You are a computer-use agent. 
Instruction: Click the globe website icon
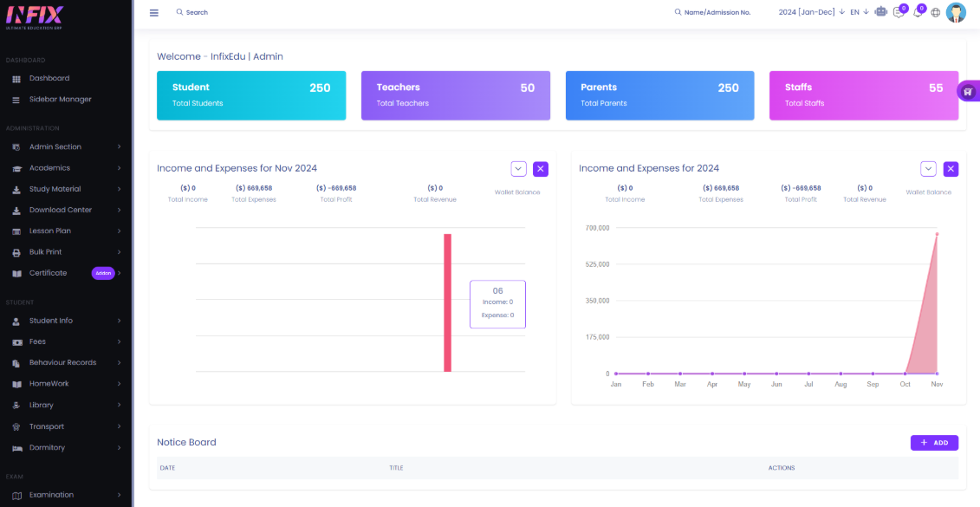click(x=936, y=13)
